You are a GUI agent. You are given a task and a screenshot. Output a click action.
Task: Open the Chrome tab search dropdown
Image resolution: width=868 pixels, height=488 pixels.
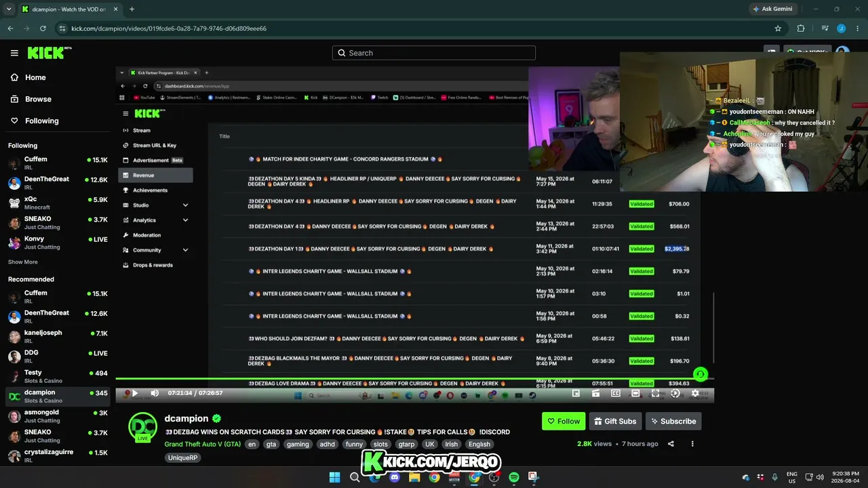coord(9,9)
